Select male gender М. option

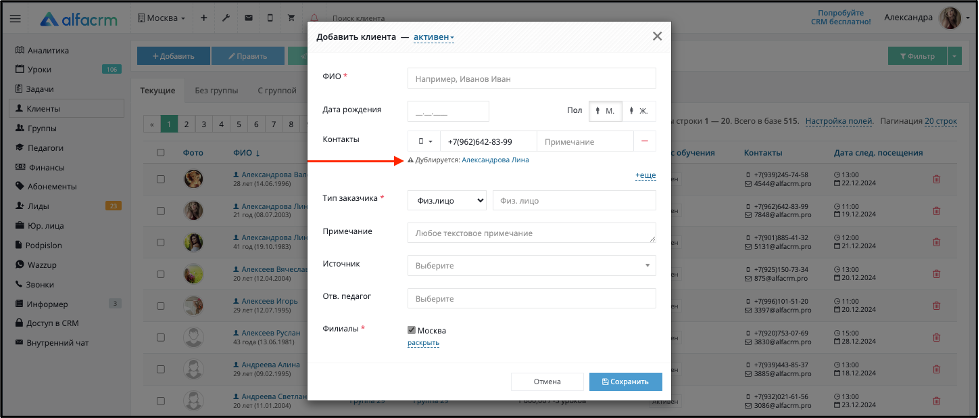[x=606, y=111]
